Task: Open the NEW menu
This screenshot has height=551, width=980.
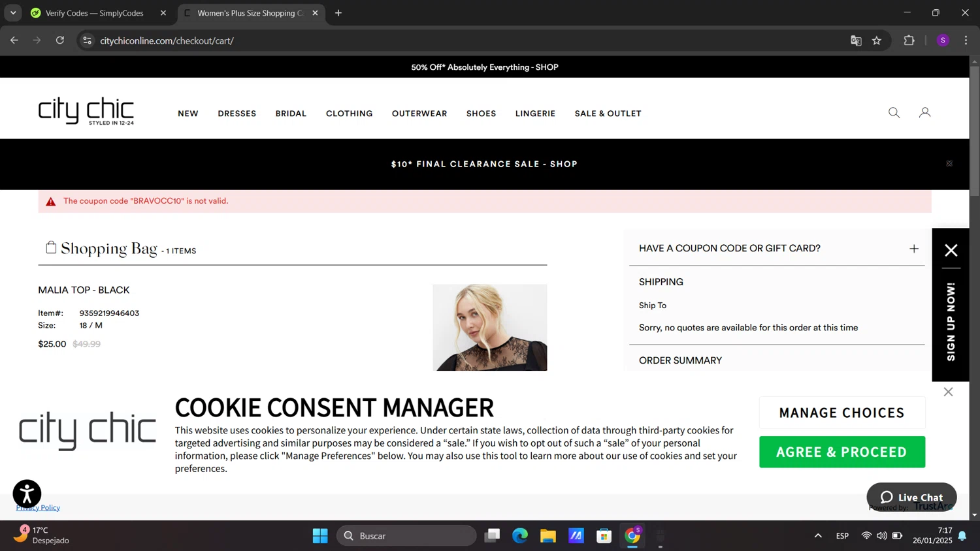Action: 188,114
